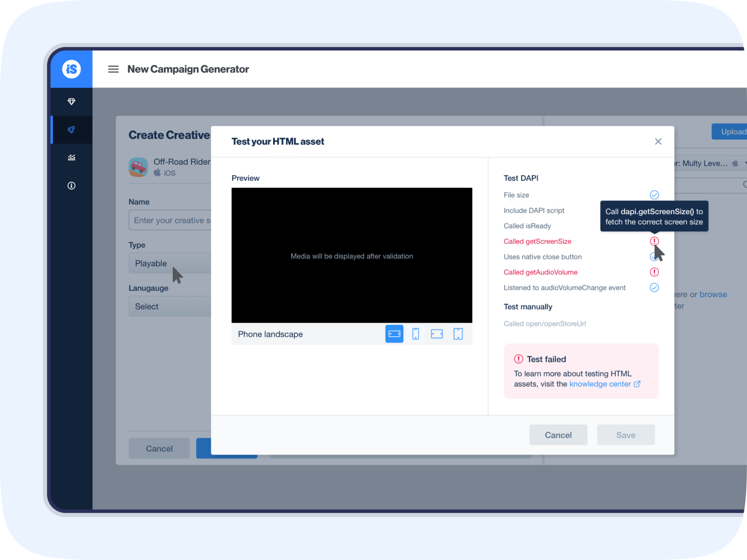Click the black media preview area
747x560 pixels.
(x=352, y=255)
